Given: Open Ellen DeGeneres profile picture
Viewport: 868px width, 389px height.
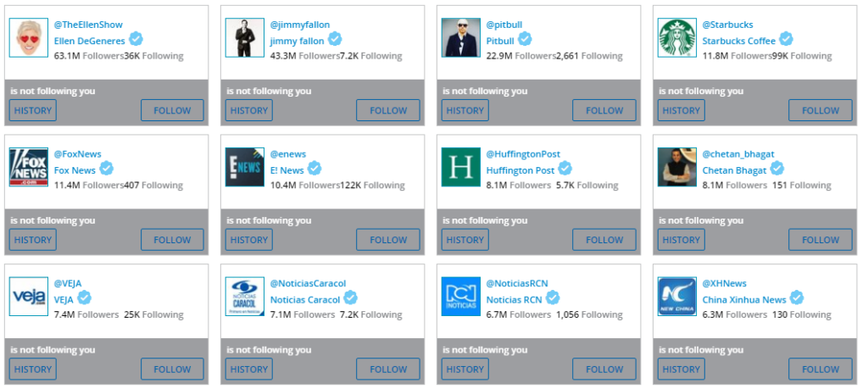Looking at the screenshot, I should coord(29,38).
